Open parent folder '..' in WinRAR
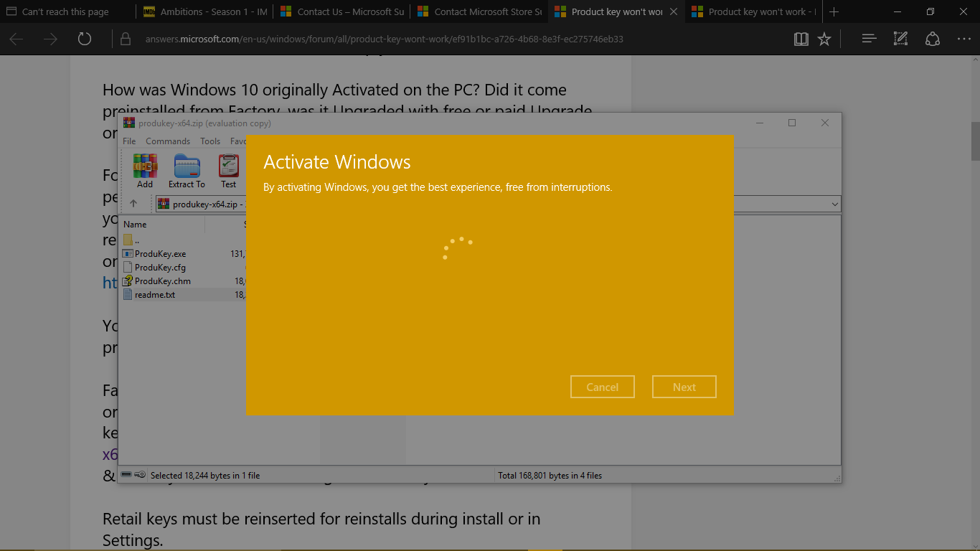Image resolution: width=980 pixels, height=551 pixels. tap(131, 240)
